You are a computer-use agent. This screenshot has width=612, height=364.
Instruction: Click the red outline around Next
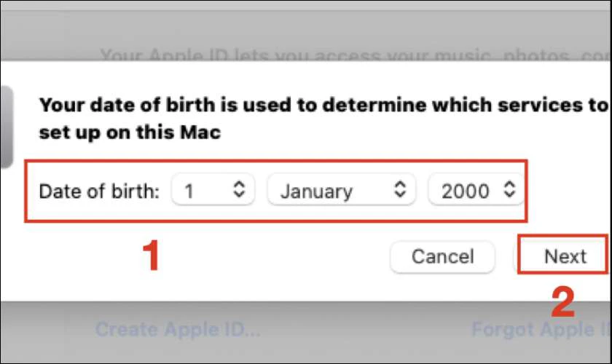click(x=519, y=255)
